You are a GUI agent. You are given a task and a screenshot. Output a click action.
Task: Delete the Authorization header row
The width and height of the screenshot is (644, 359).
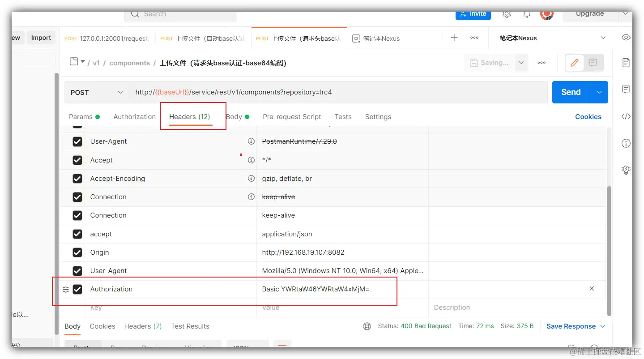point(592,289)
